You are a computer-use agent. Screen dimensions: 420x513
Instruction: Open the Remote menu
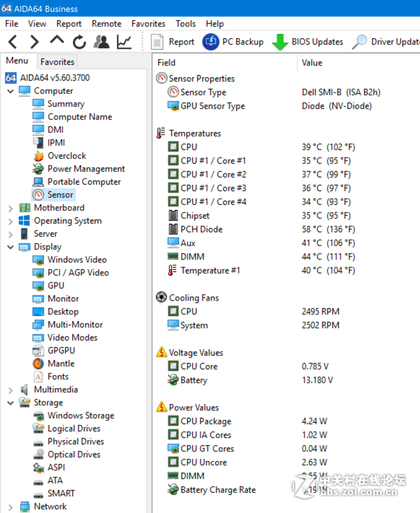(106, 23)
